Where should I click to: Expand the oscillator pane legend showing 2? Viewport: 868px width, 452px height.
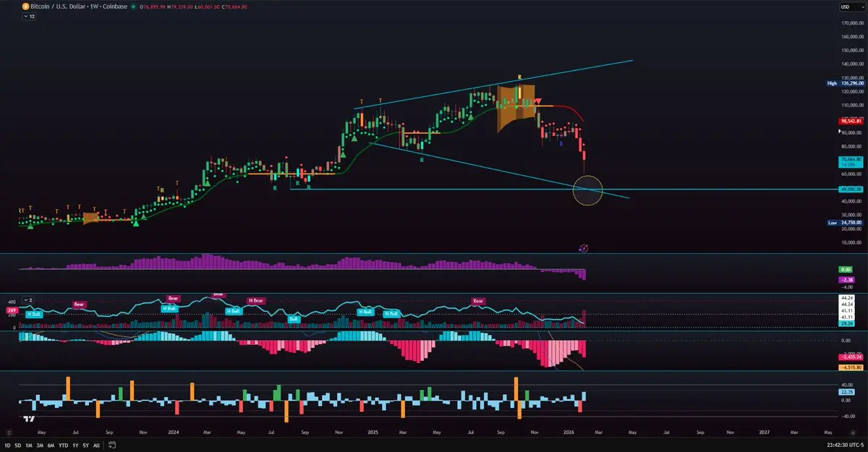click(27, 299)
